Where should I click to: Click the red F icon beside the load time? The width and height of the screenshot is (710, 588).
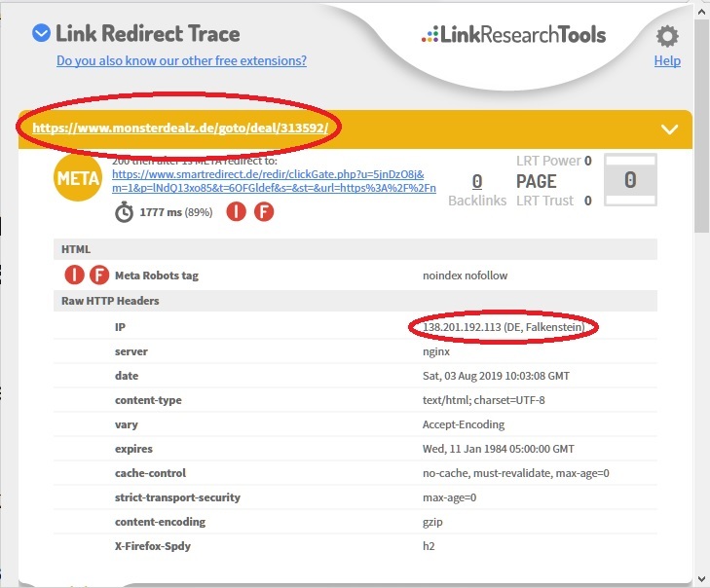tap(264, 212)
